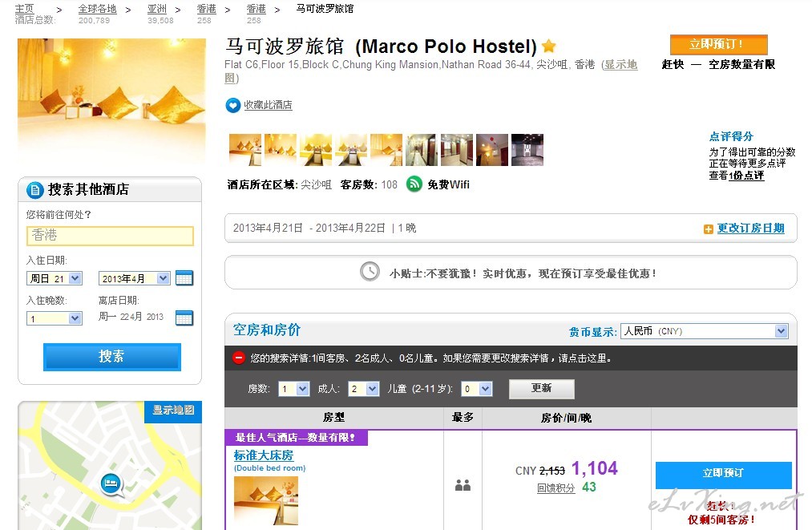Image resolution: width=812 pixels, height=530 pixels.
Task: Open the sixth thumbnail showing the corridor
Action: coord(422,150)
